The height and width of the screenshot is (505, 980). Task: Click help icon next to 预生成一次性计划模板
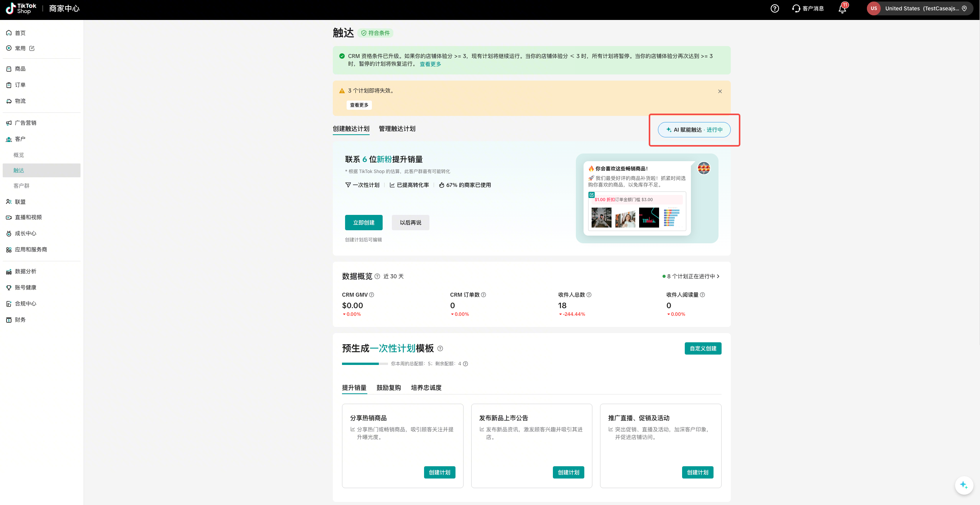[x=440, y=348]
